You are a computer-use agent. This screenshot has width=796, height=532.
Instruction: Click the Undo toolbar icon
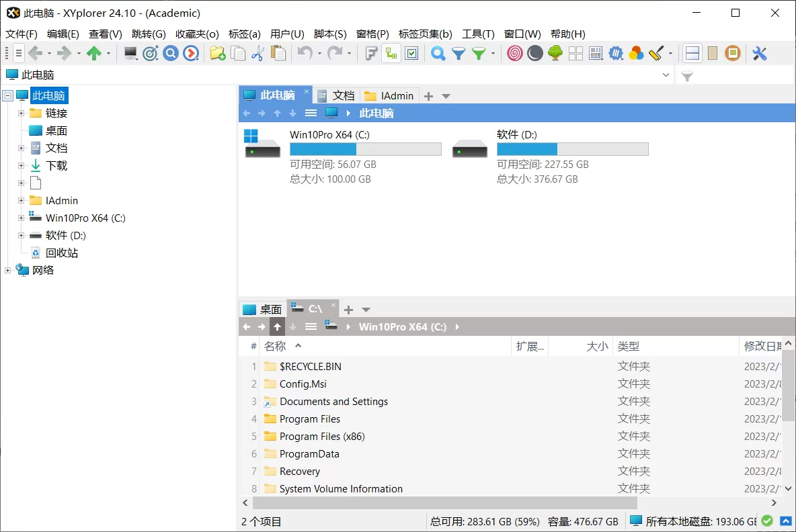(x=305, y=53)
